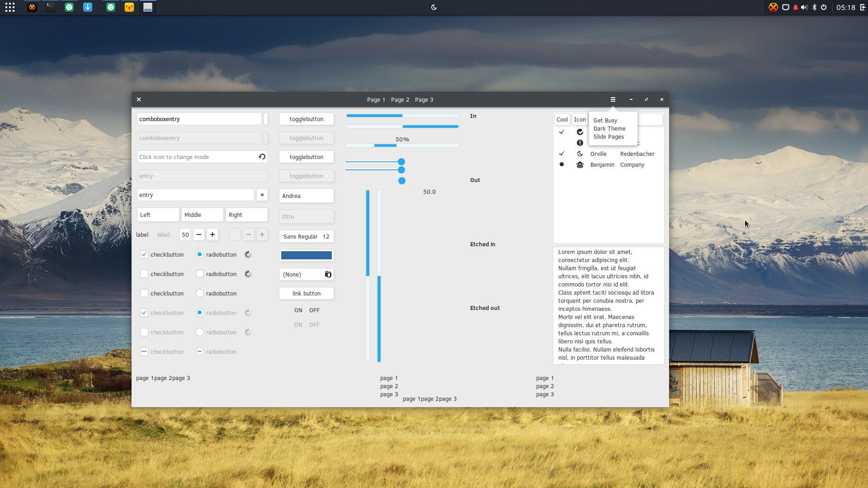Click the Left button

158,215
